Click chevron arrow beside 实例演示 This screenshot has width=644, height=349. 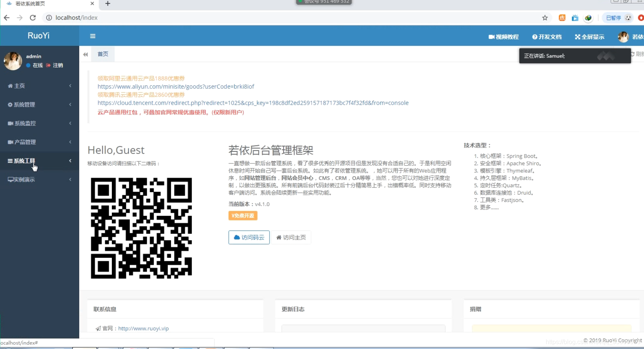click(70, 179)
